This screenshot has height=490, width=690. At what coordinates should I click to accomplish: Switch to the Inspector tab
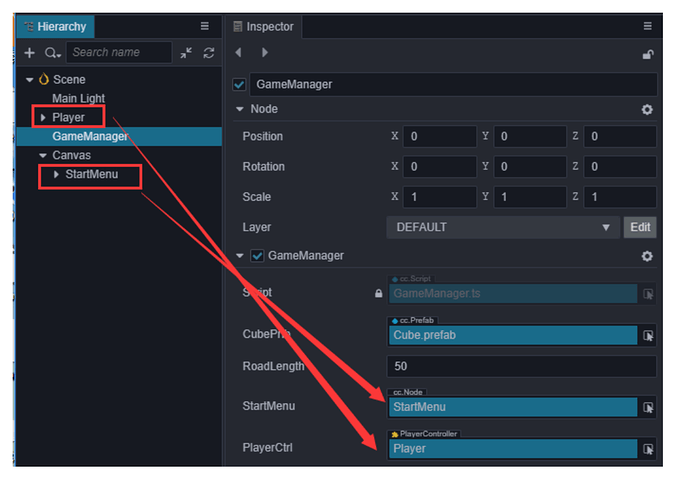point(264,27)
